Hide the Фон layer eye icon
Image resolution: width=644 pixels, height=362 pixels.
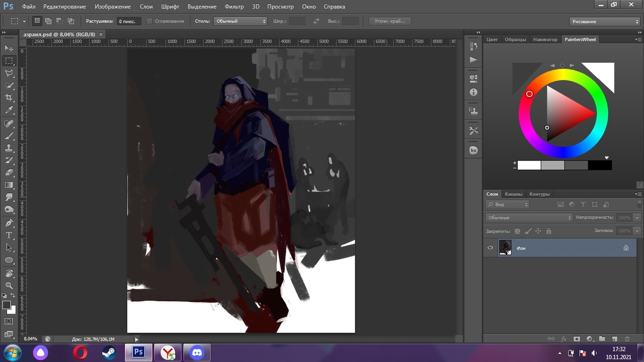pyautogui.click(x=490, y=247)
